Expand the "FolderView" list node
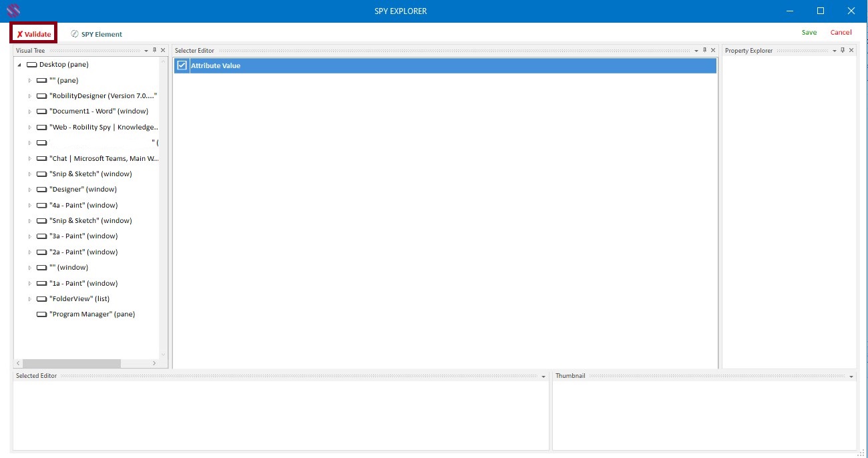The height and width of the screenshot is (458, 868). (x=29, y=299)
